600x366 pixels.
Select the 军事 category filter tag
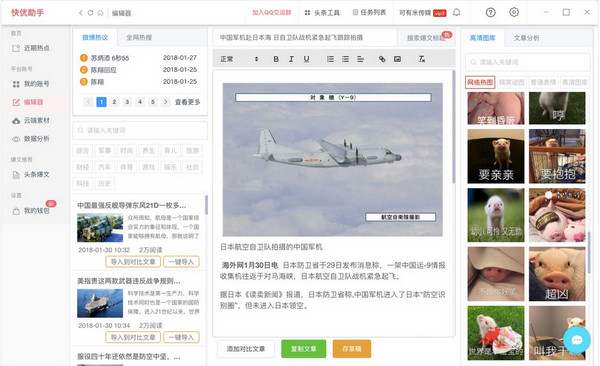[x=104, y=150]
